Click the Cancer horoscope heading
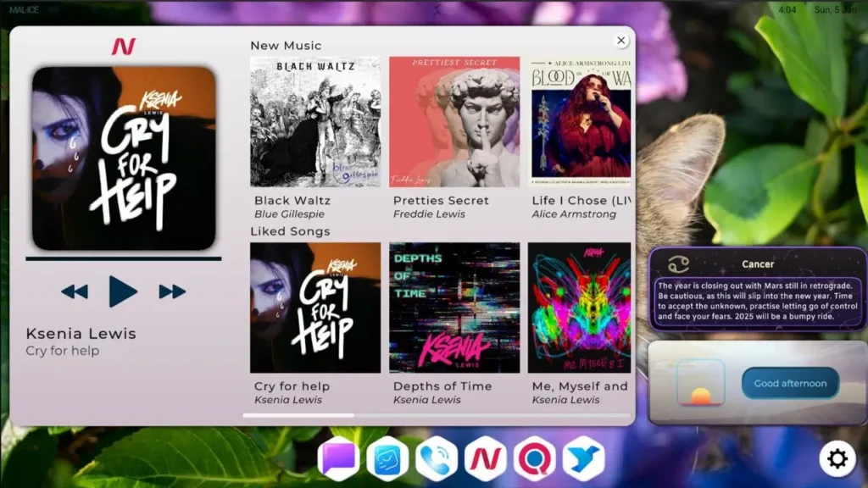The height and width of the screenshot is (488, 868). (758, 264)
